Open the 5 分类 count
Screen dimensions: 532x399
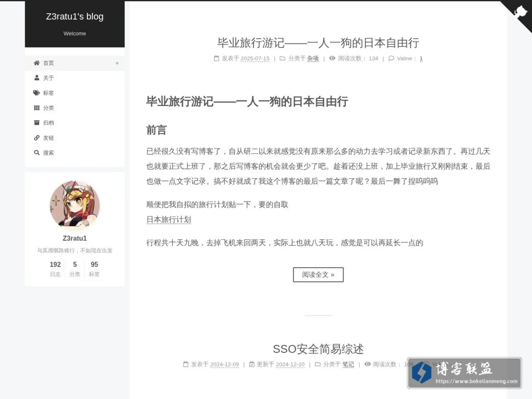point(75,269)
